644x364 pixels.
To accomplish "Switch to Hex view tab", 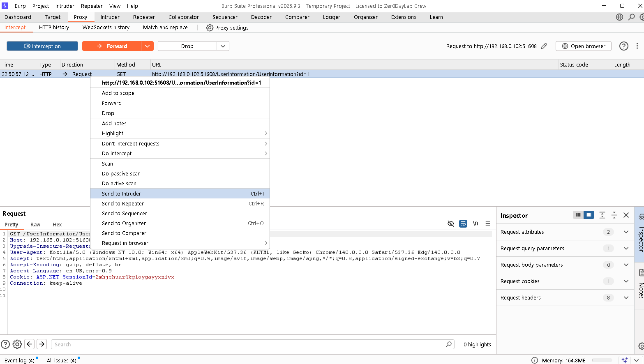I will (x=57, y=225).
